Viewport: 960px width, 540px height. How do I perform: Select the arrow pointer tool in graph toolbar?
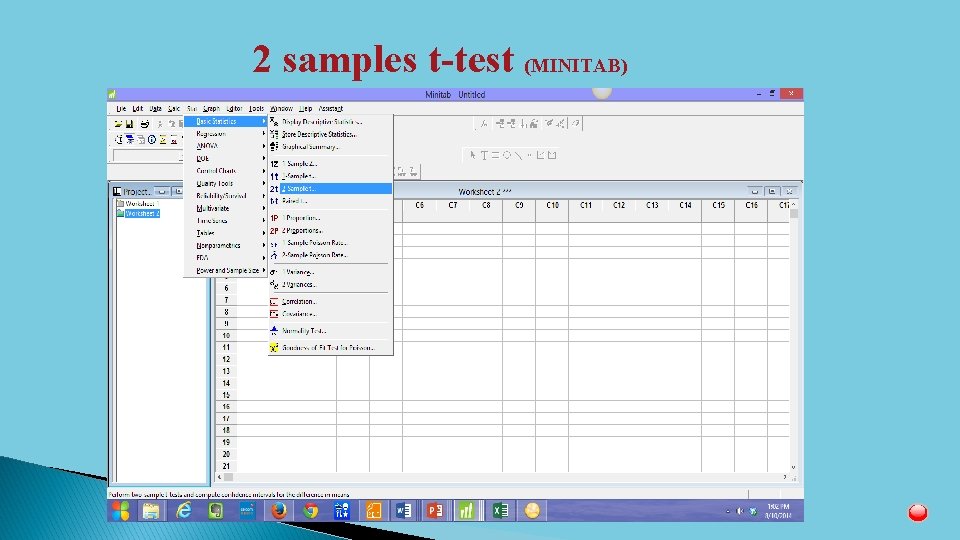(473, 156)
